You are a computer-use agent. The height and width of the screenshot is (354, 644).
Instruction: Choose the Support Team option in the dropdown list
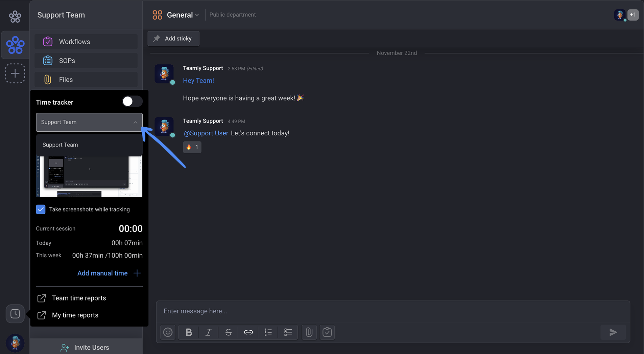tap(89, 145)
